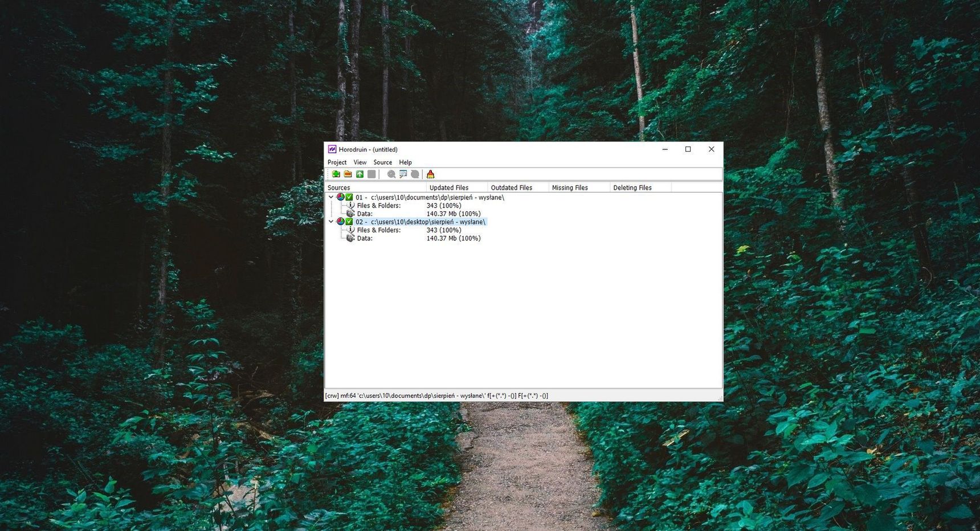The image size is (980, 531).
Task: Open the Help menu
Action: tap(406, 162)
